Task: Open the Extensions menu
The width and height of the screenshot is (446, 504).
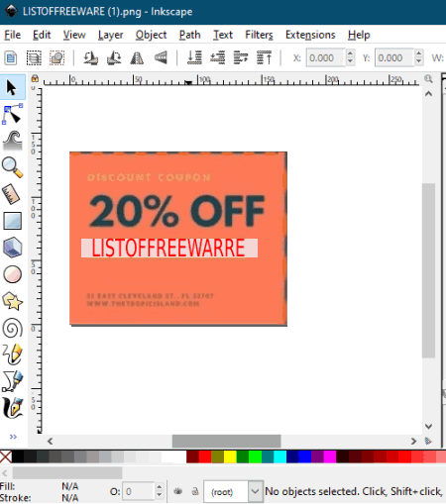Action: [x=310, y=35]
